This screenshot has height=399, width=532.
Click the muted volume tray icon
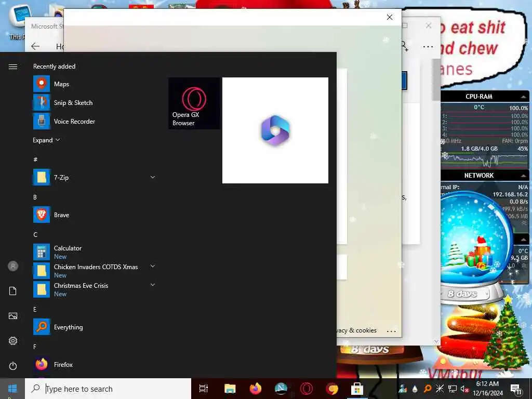tap(464, 389)
